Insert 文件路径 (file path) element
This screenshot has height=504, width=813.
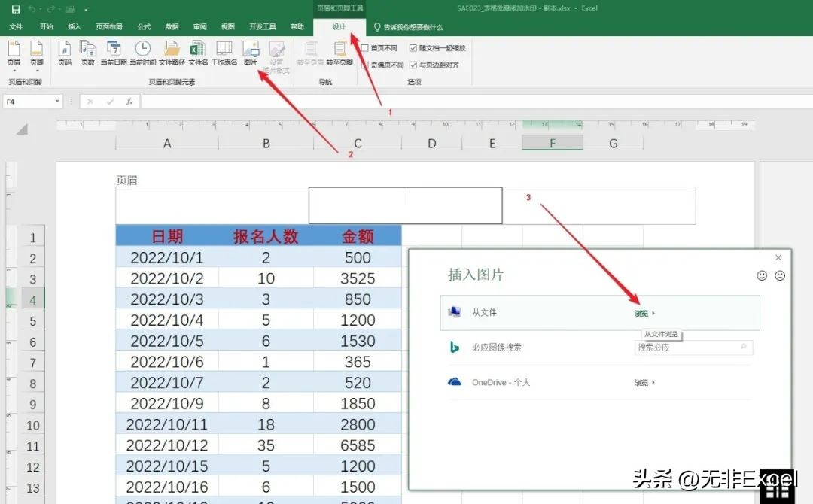click(x=172, y=53)
